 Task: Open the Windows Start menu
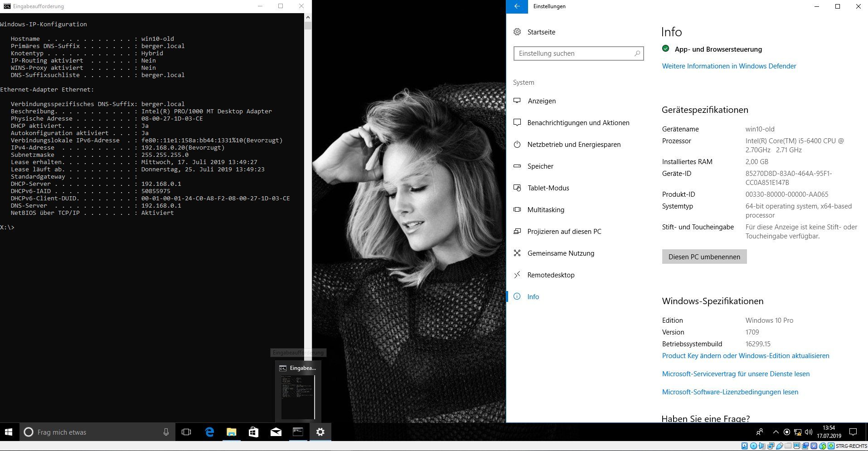(x=9, y=432)
